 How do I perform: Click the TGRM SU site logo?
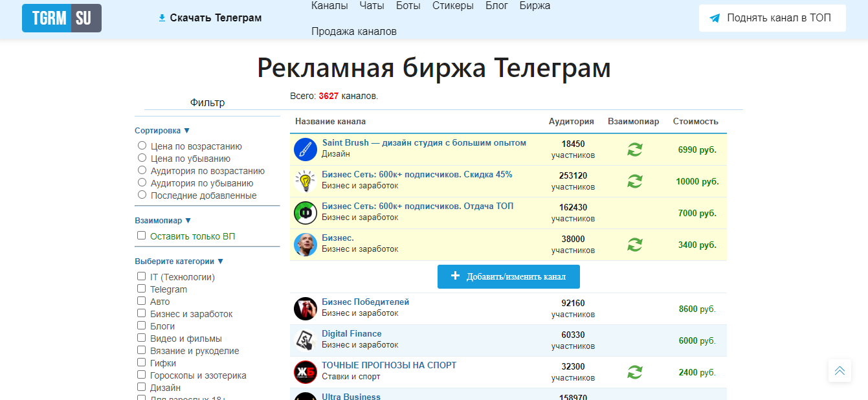pyautogui.click(x=61, y=18)
